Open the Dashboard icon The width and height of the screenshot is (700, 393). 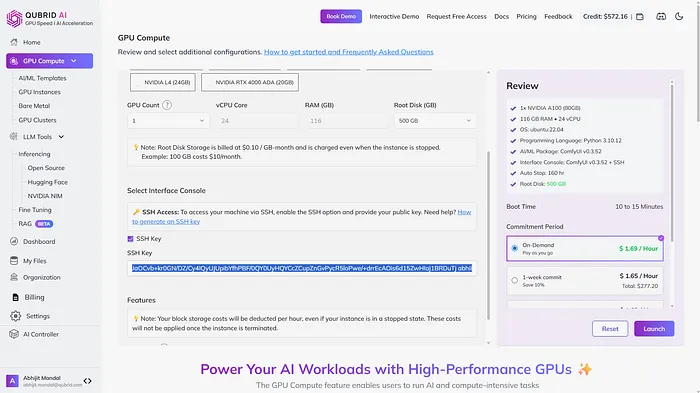[x=14, y=241]
